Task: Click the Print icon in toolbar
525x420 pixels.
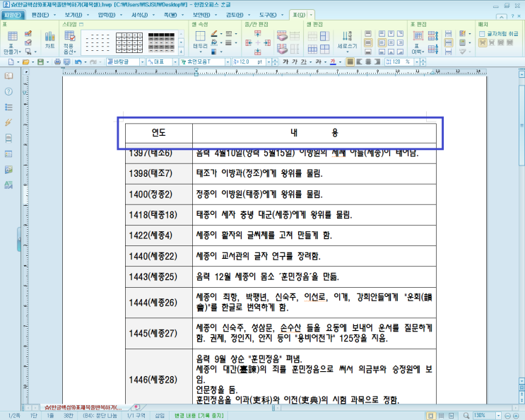Action: pyautogui.click(x=58, y=62)
